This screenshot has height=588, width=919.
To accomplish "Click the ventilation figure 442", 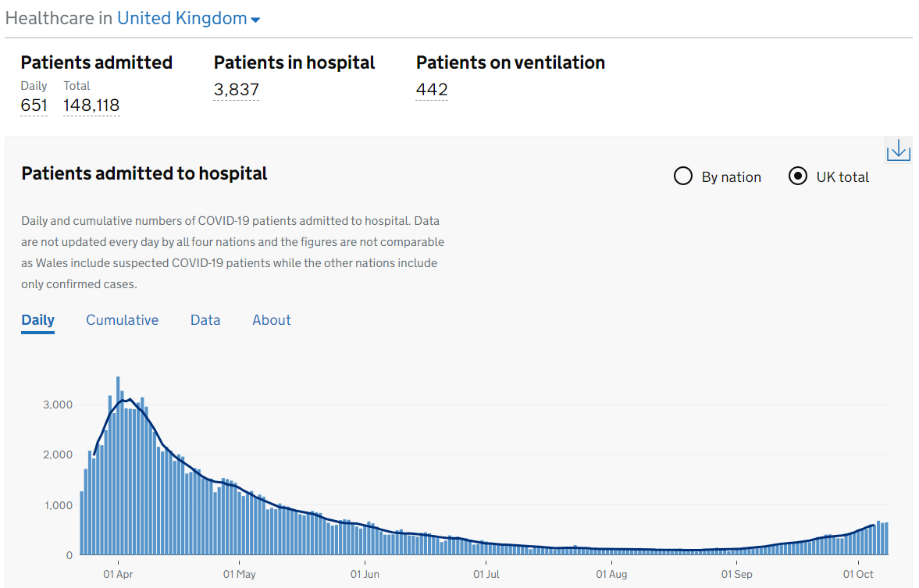I will coord(432,90).
